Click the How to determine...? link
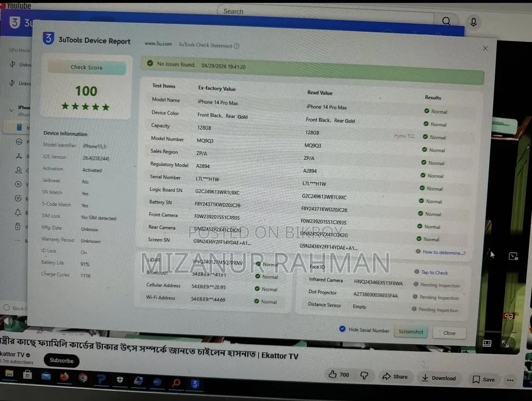Image resolution: width=532 pixels, height=401 pixels. point(444,252)
